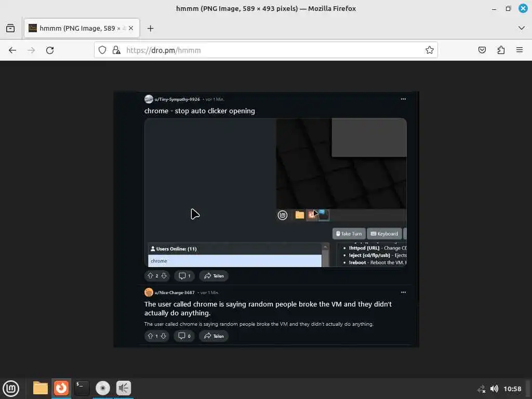Minimize the Firefox window

(494, 8)
